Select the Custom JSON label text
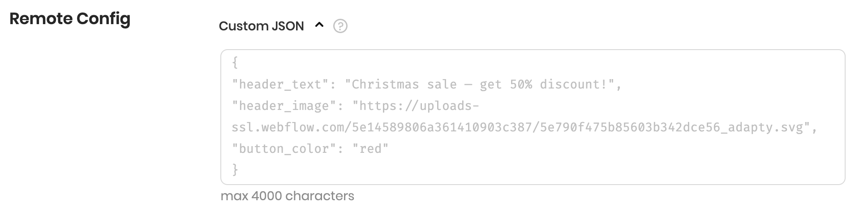The height and width of the screenshot is (219, 868). point(261,26)
